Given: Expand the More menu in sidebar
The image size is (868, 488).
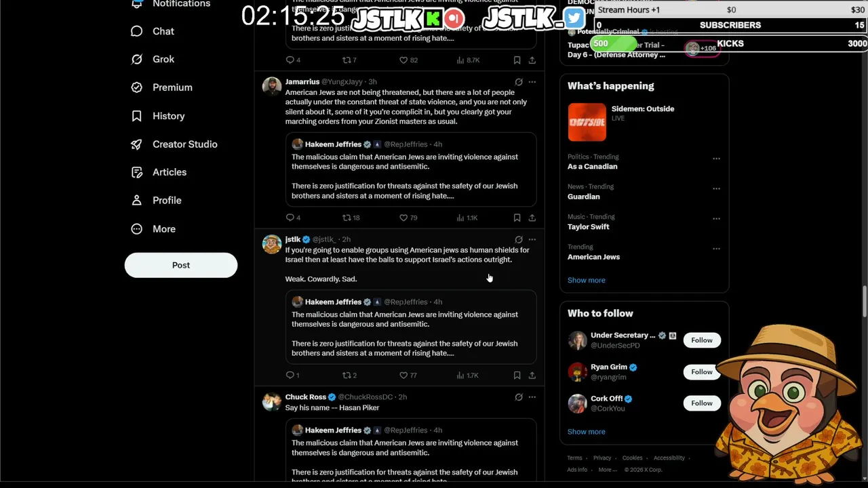Looking at the screenshot, I should click(153, 229).
